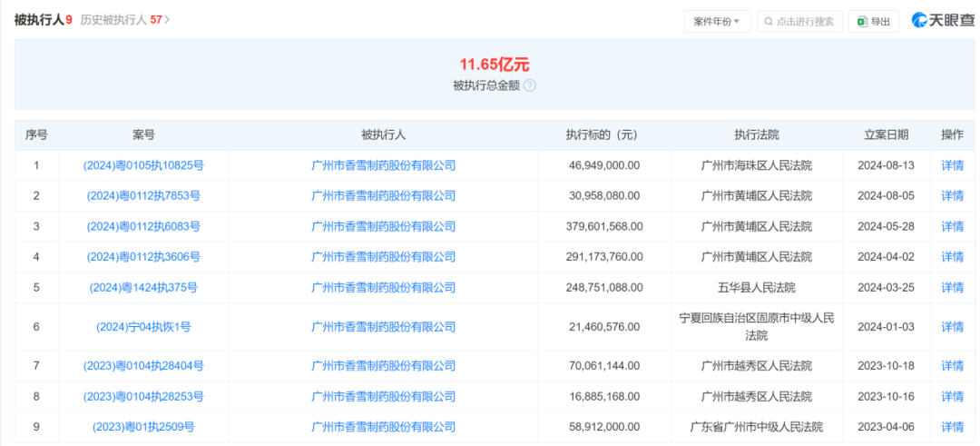View 详情 for the 2023-10-18 case
The height and width of the screenshot is (446, 980).
952,365
